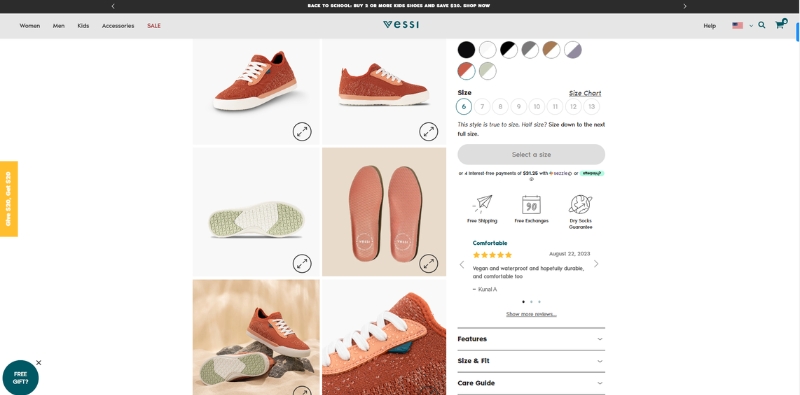Click the search magnifier icon

coord(762,25)
